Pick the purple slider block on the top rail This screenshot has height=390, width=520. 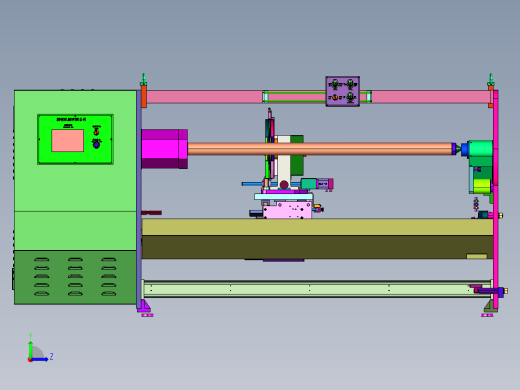pyautogui.click(x=342, y=91)
